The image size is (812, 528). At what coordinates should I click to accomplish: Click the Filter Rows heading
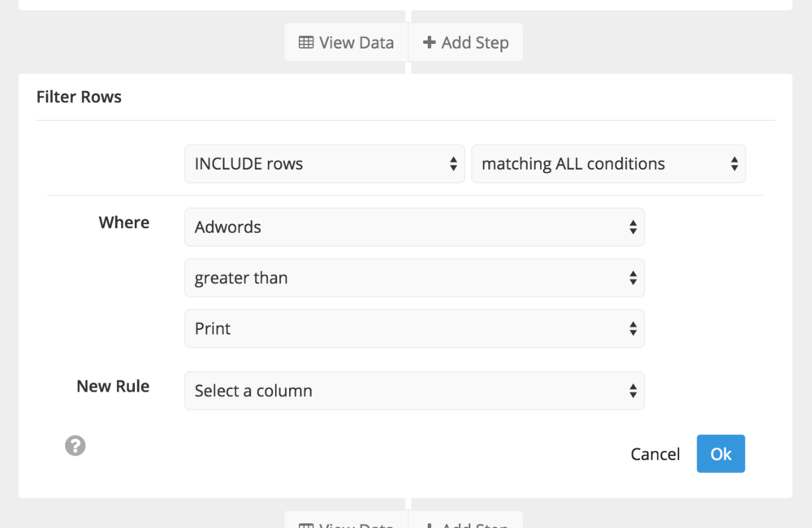point(79,97)
